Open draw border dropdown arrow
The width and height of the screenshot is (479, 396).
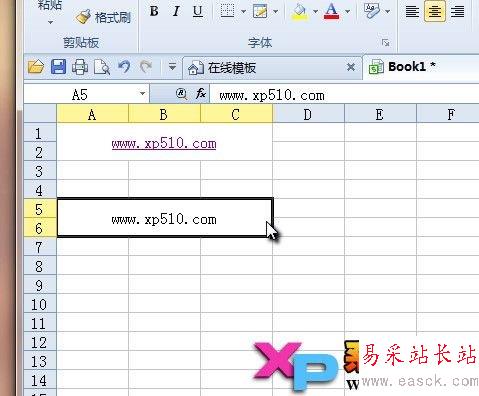click(x=276, y=12)
